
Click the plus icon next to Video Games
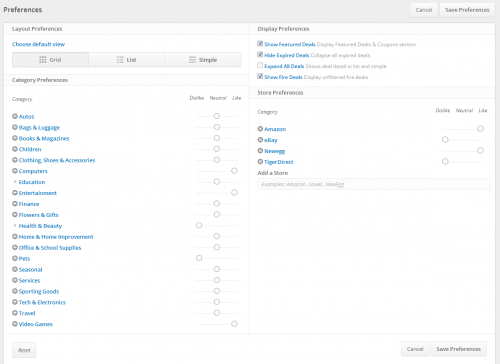point(15,324)
